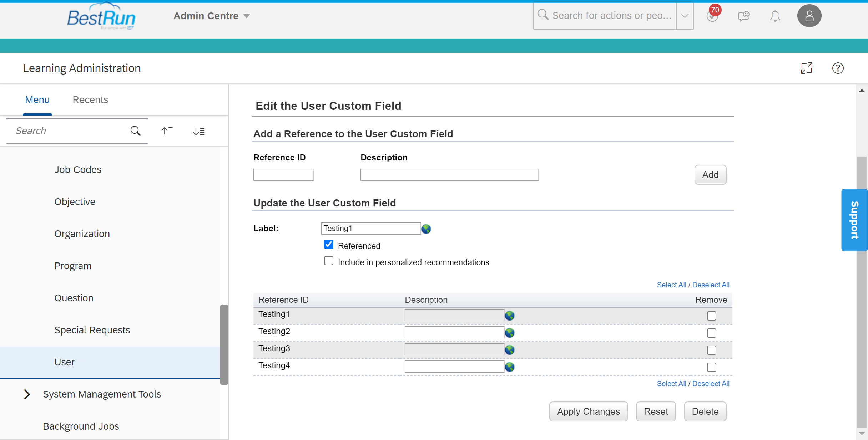Open Organization menu item
The image size is (868, 440).
[x=82, y=234]
